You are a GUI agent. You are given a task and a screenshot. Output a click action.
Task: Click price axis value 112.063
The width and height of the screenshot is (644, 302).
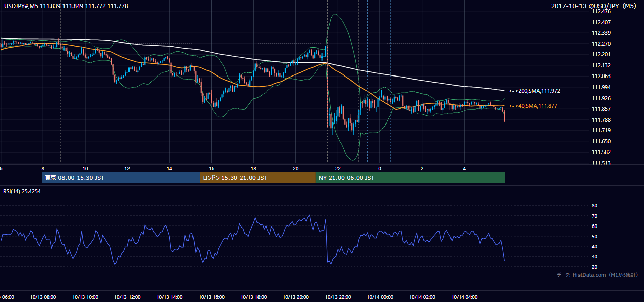(601, 77)
